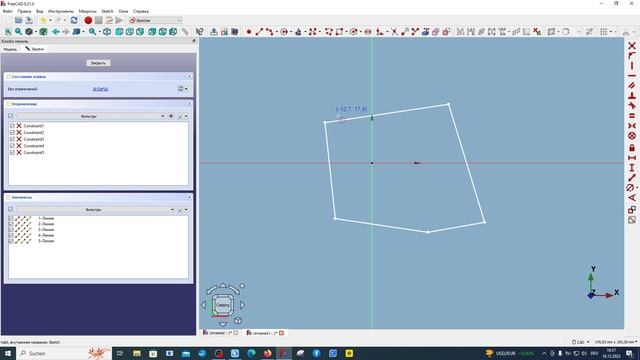Image resolution: width=640 pixels, height=360 pixels.
Task: Open the Инструменты menu
Action: pos(61,11)
